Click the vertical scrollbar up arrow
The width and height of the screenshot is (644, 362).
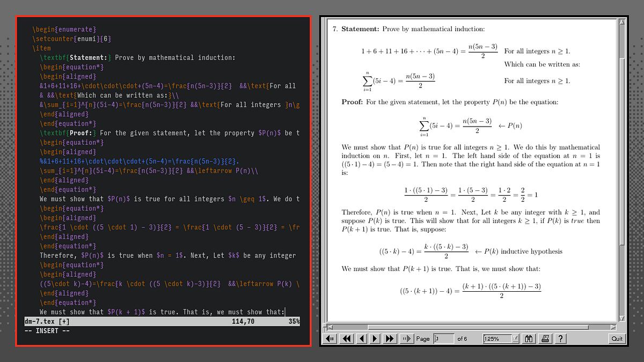(622, 22)
